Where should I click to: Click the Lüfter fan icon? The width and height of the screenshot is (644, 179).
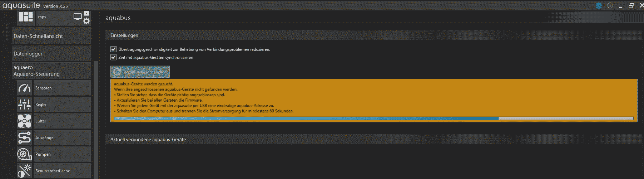[x=24, y=121]
